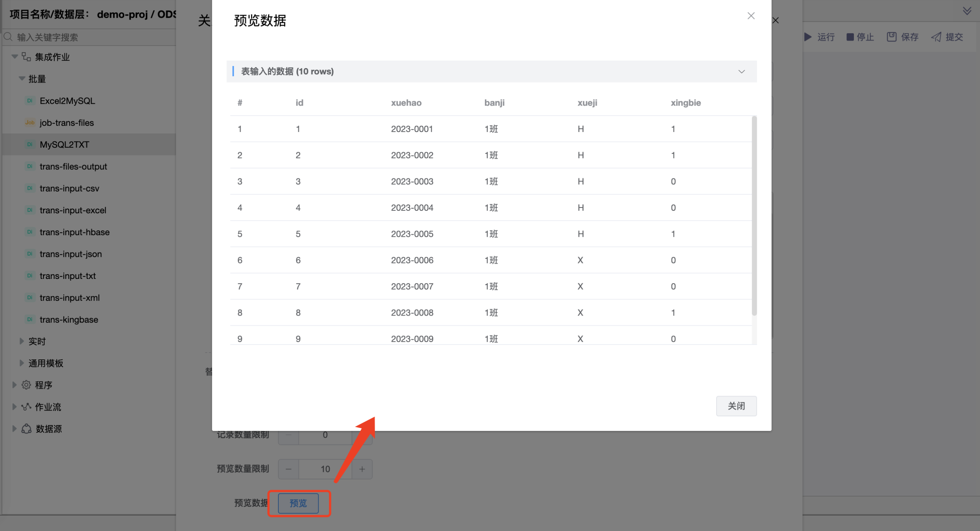The width and height of the screenshot is (980, 531).
Task: Open the job-trans-files item
Action: 67,123
